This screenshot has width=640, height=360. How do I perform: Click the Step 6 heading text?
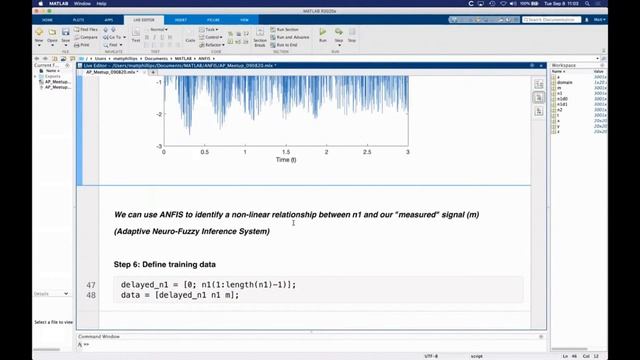tap(164, 264)
